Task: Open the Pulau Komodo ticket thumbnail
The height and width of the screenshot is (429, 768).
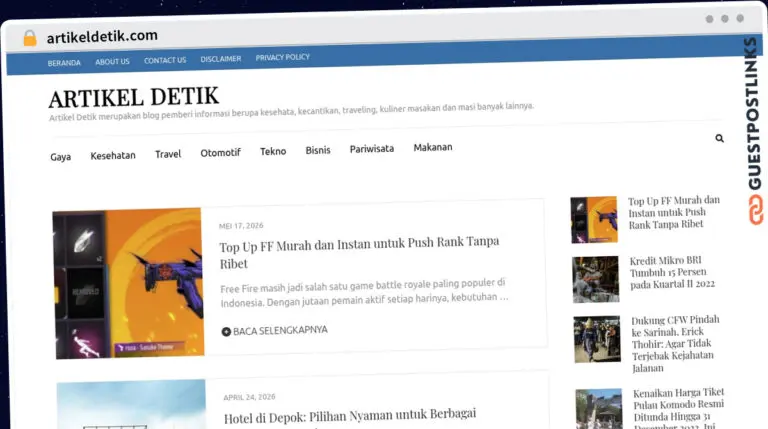Action: pyautogui.click(x=599, y=409)
